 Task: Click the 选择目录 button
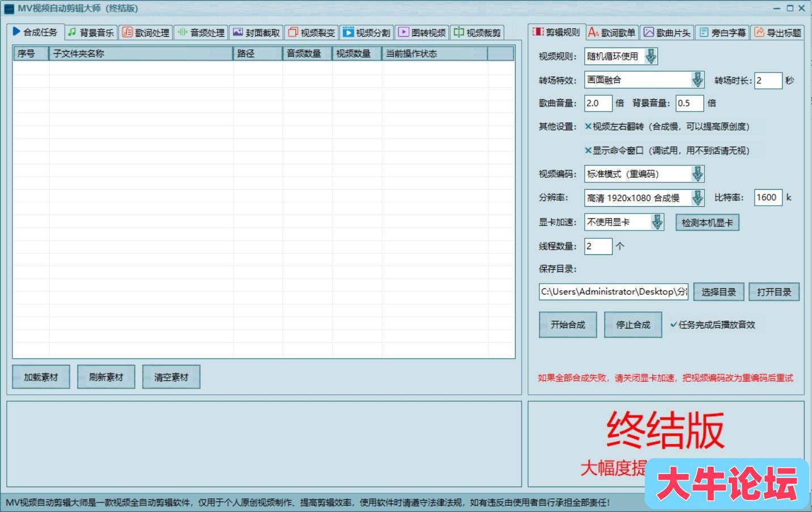coord(719,292)
